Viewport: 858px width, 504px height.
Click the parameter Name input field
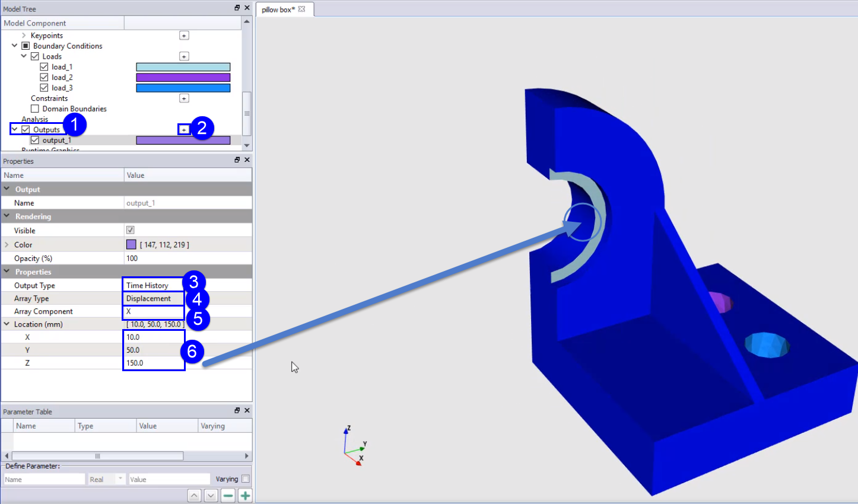click(x=44, y=479)
